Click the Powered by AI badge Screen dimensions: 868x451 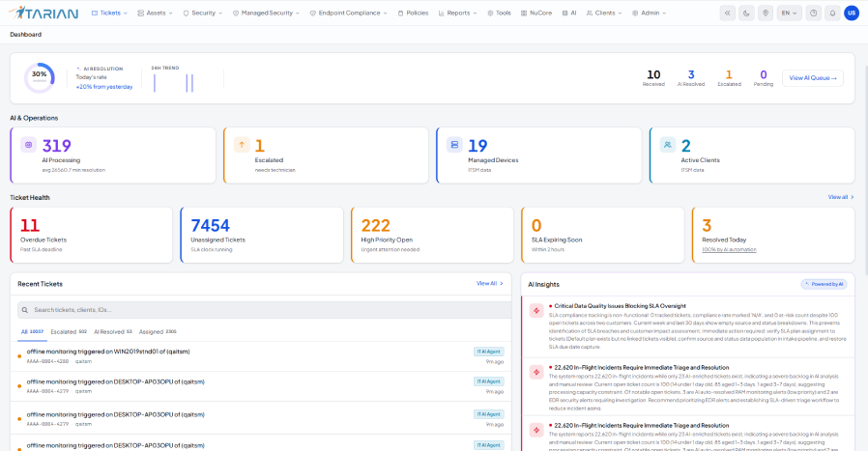[825, 284]
